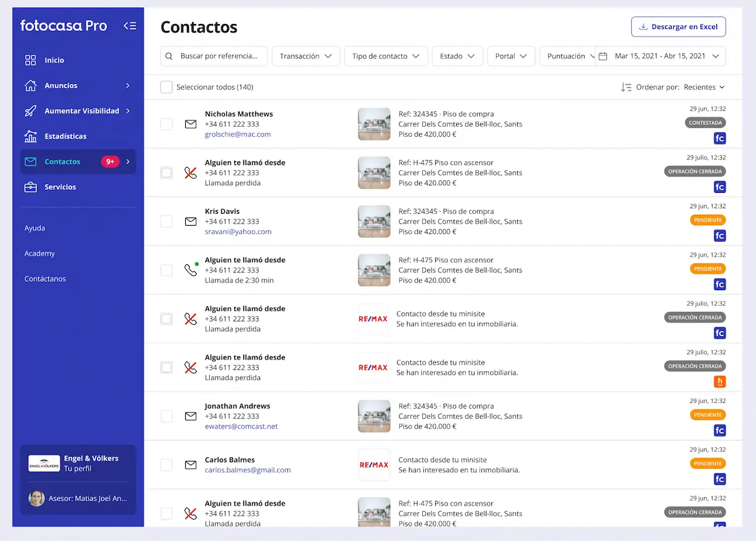This screenshot has height=541, width=756.
Task: Click the Inicio grid icon in sidebar
Action: [x=30, y=61]
